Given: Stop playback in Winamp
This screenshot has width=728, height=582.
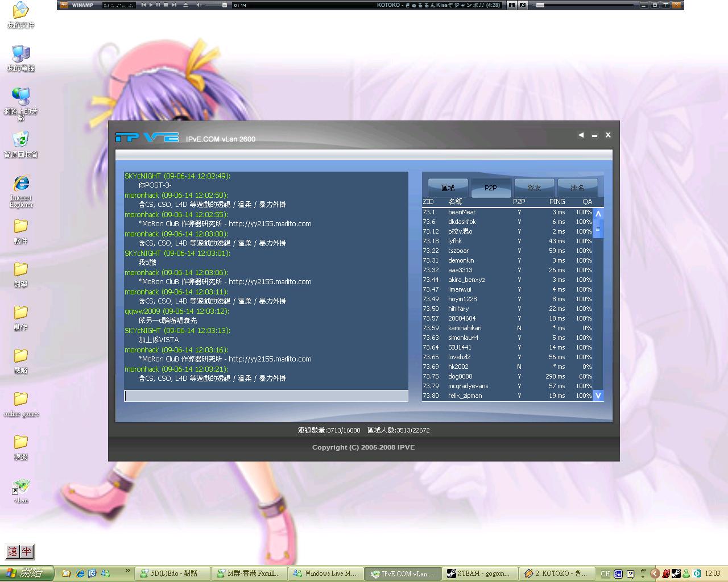Looking at the screenshot, I should tap(166, 5).
